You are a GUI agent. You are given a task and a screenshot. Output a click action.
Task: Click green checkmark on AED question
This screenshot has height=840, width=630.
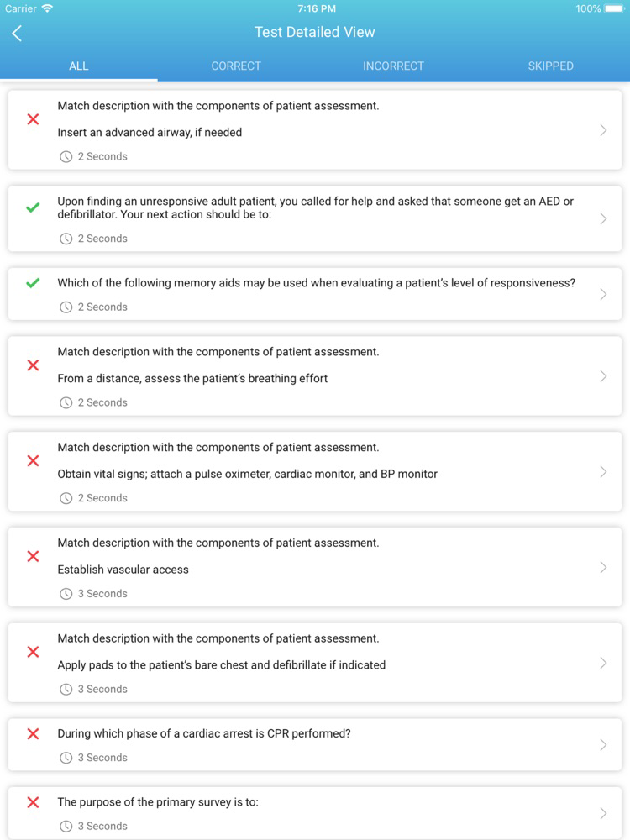34,207
